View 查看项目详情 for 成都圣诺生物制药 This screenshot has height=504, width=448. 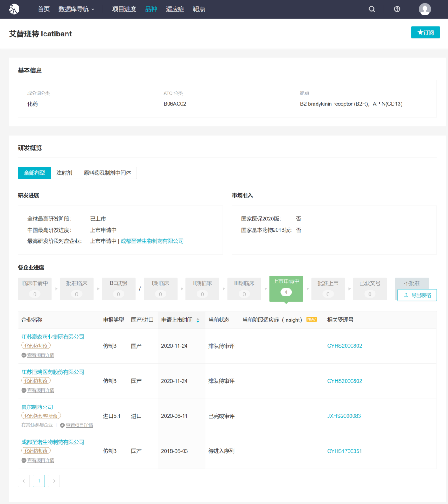tap(38, 460)
